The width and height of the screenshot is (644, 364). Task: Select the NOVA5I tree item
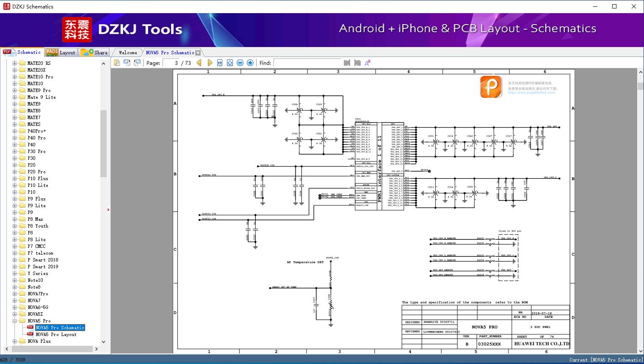[x=36, y=314]
